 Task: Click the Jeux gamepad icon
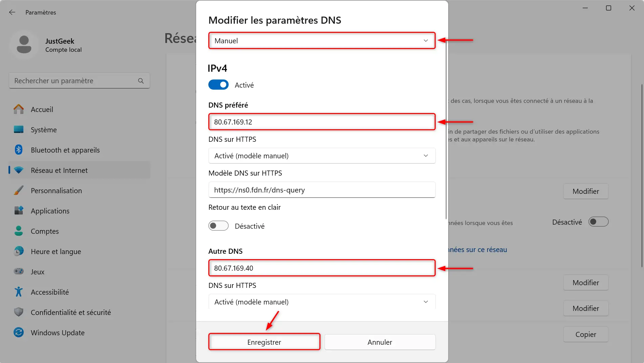(x=19, y=271)
